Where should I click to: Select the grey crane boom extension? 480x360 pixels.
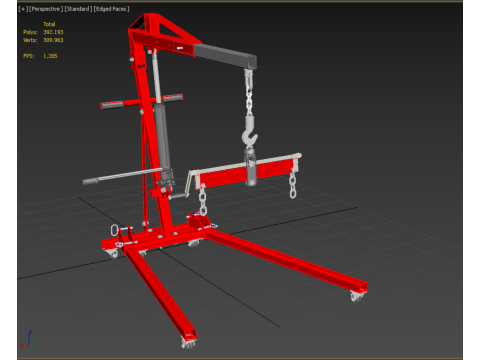225,56
